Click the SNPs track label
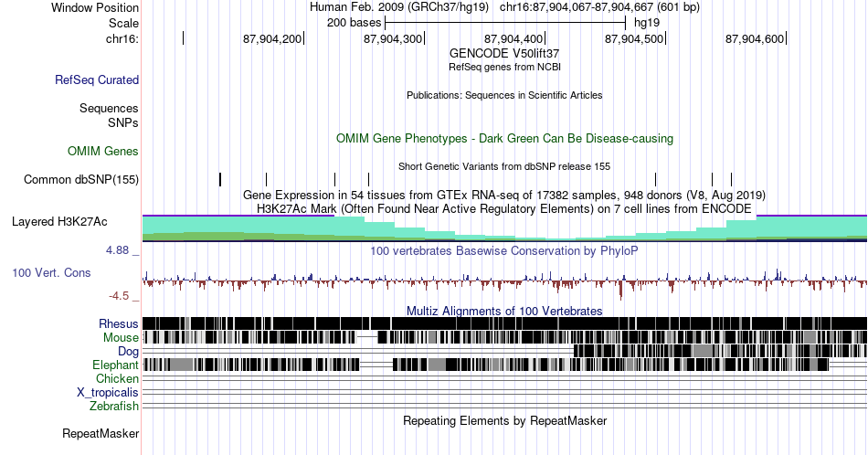 click(123, 122)
